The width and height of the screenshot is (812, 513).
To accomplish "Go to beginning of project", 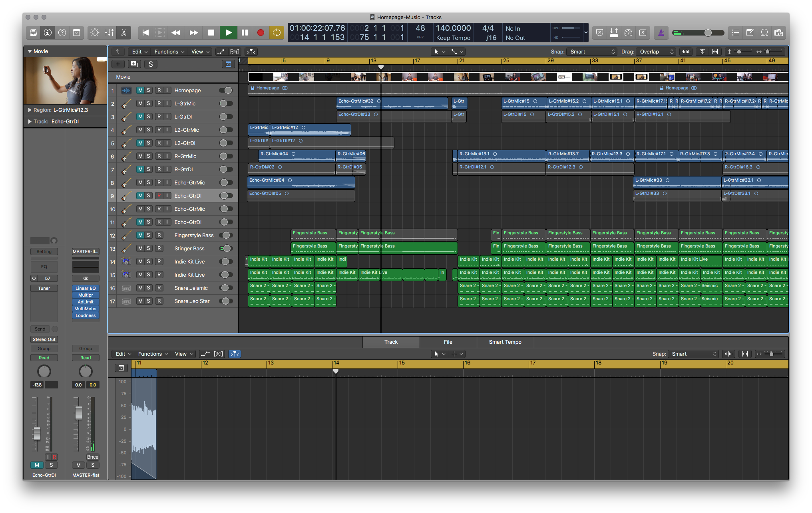I will (x=145, y=33).
